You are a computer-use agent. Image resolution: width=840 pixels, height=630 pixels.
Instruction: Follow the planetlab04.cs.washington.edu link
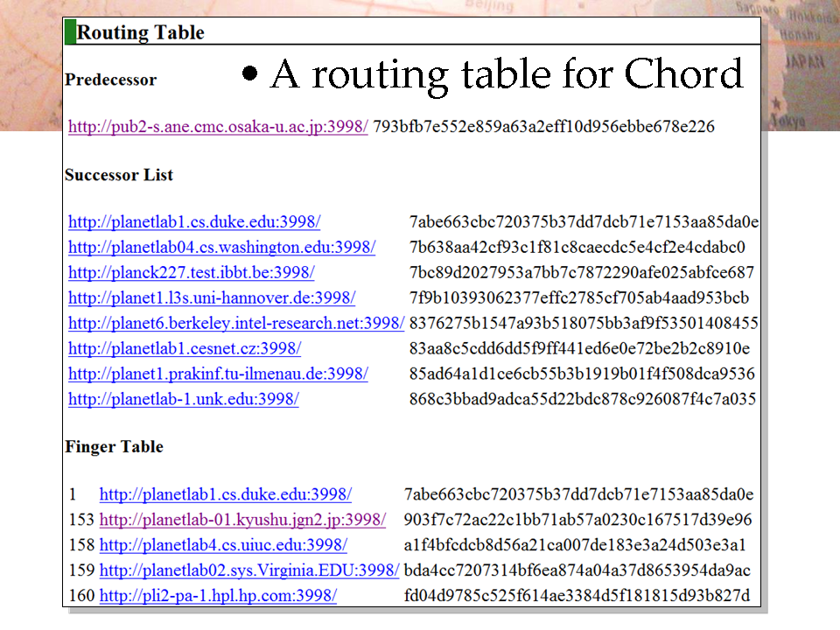click(x=221, y=247)
